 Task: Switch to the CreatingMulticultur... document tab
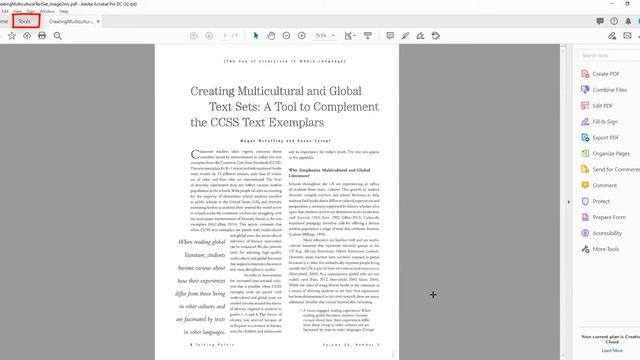(71, 21)
